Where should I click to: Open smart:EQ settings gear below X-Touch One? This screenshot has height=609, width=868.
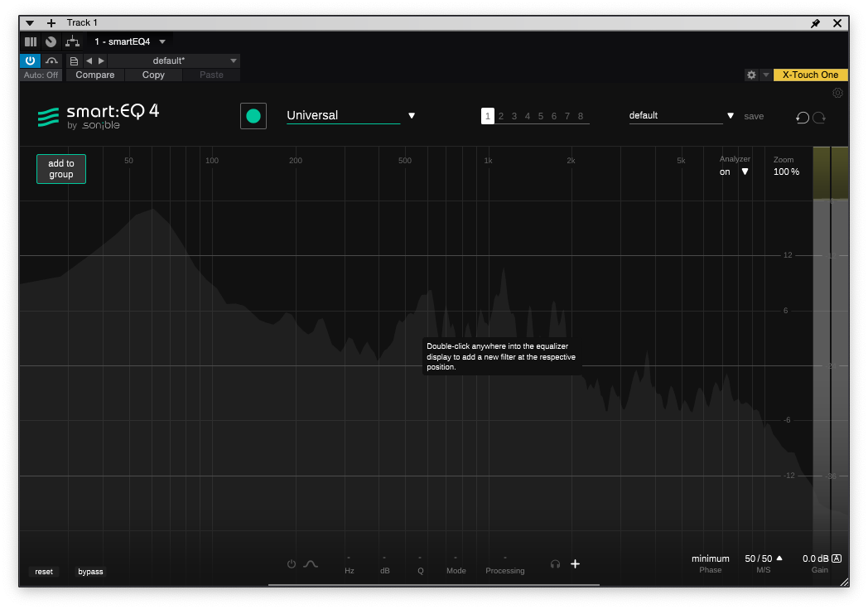point(837,93)
